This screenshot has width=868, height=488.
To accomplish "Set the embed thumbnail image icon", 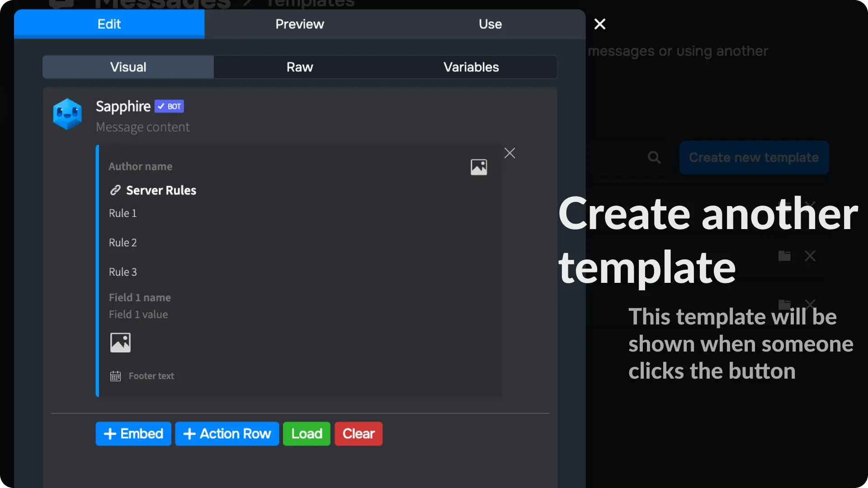I will coord(479,167).
